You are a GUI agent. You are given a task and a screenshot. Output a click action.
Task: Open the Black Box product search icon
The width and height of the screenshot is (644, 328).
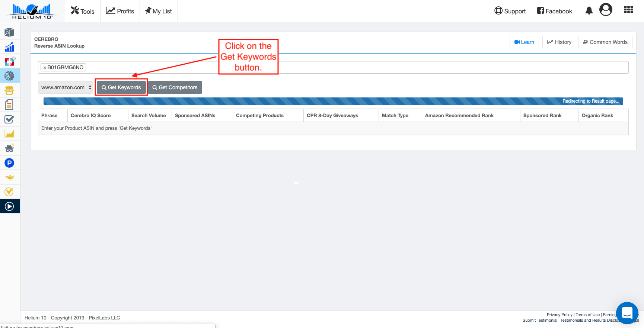click(9, 32)
